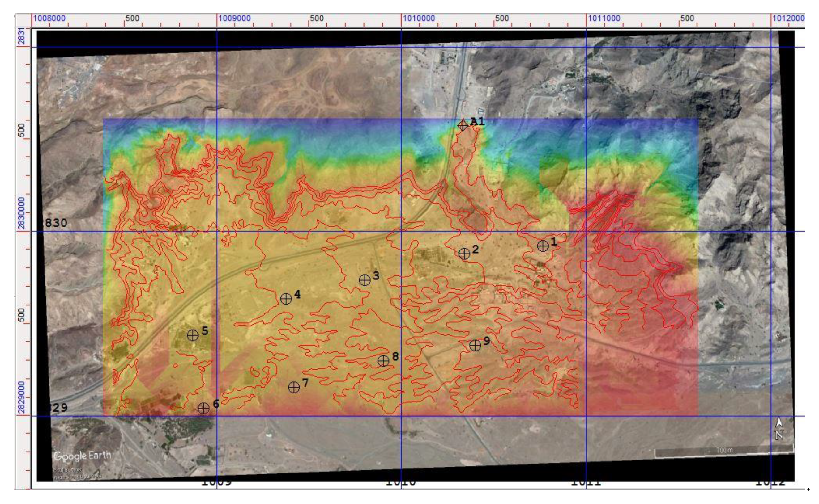
Task: Click the 2829000 left ruler label
Action: click(21, 397)
